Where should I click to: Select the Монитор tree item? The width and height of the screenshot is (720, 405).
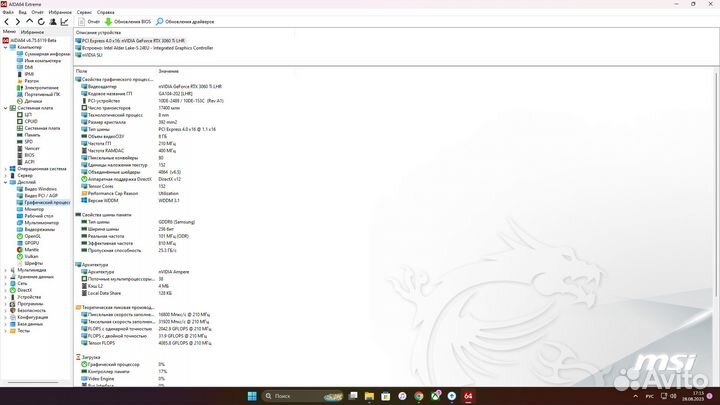(x=30, y=209)
